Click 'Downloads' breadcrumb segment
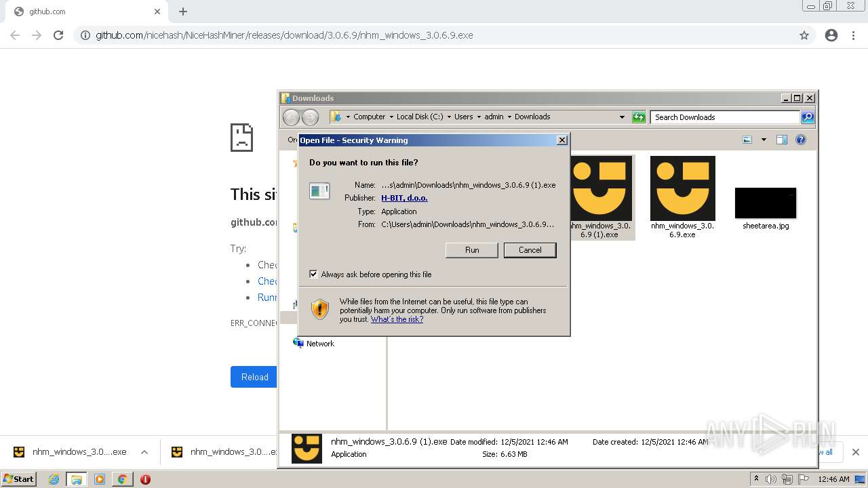Image resolution: width=868 pixels, height=488 pixels. 532,117
